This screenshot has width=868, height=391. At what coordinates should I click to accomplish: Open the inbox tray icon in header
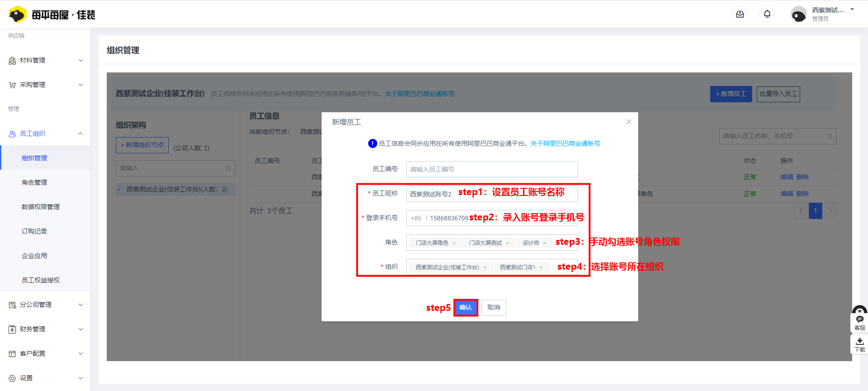[740, 14]
